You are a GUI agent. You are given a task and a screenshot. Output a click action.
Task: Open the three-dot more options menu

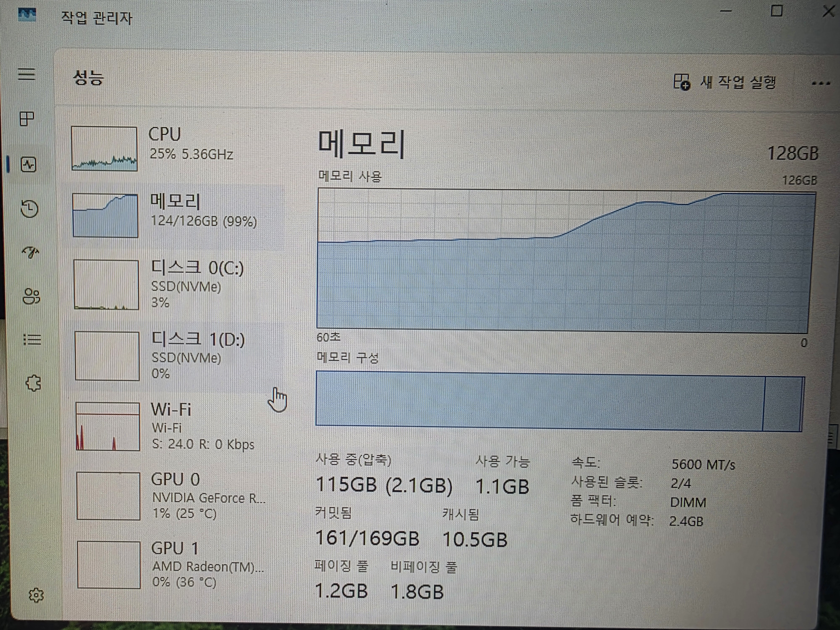[x=820, y=83]
